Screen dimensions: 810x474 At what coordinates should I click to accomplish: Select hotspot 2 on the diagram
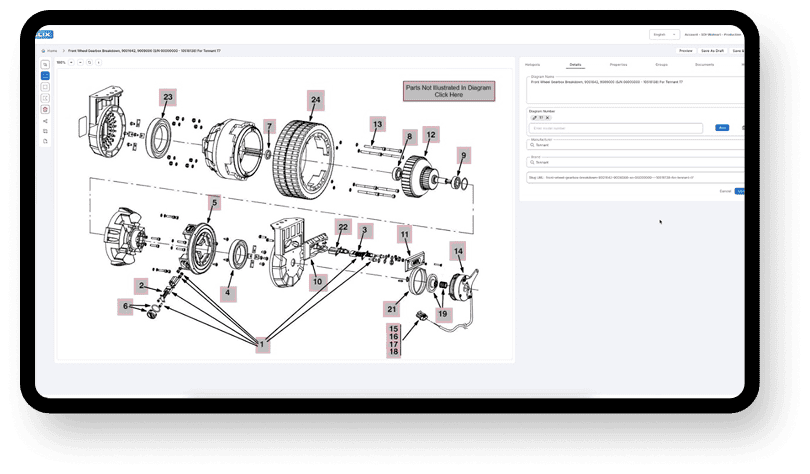pos(141,286)
